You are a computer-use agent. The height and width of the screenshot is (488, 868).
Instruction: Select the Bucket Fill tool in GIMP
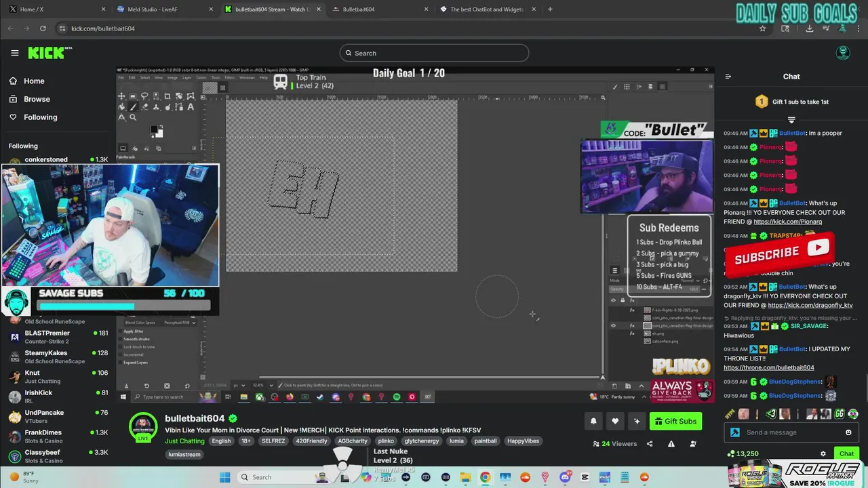point(121,107)
